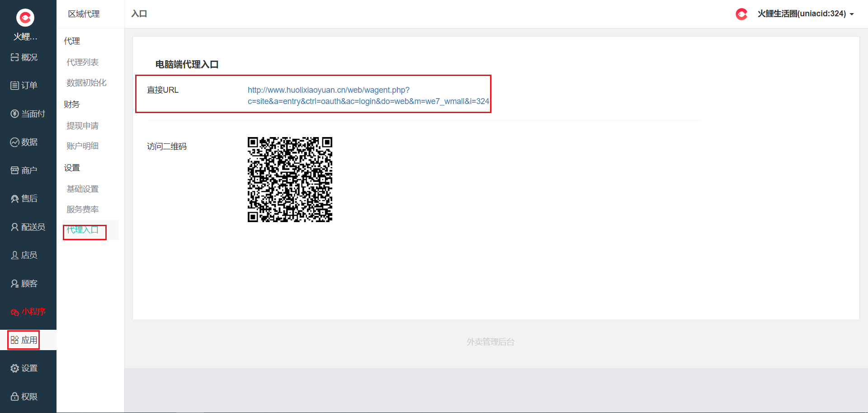This screenshot has height=413, width=868.
Task: Open 售后 headset icon in sidebar
Action: 14,199
